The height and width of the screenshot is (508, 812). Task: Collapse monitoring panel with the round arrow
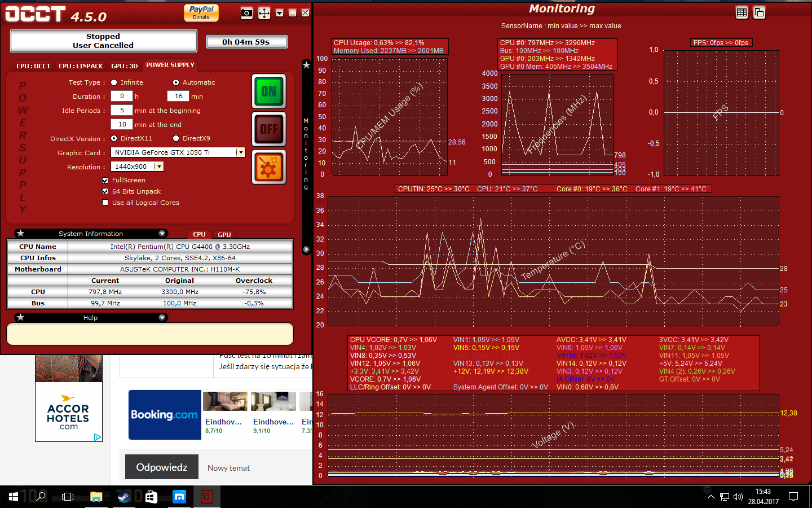pos(306,249)
